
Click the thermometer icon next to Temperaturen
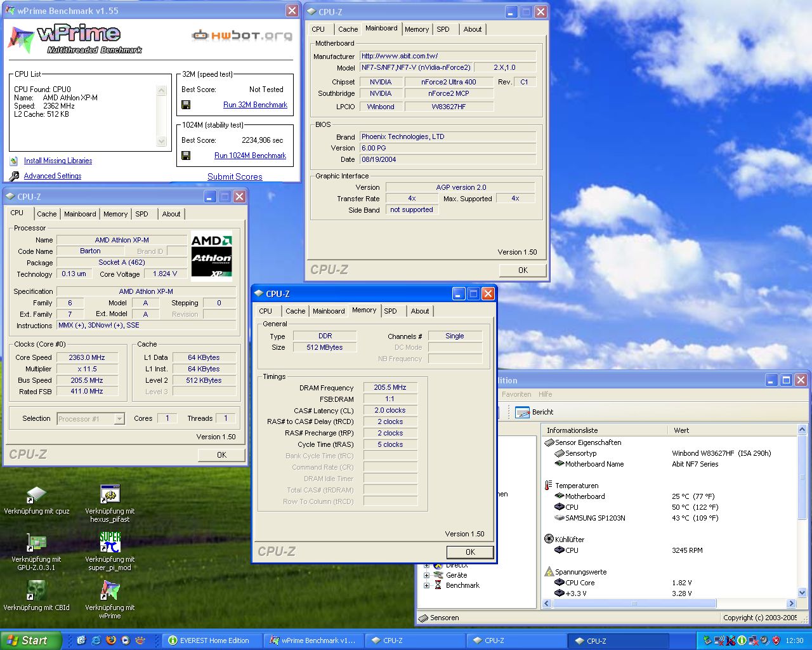[549, 486]
